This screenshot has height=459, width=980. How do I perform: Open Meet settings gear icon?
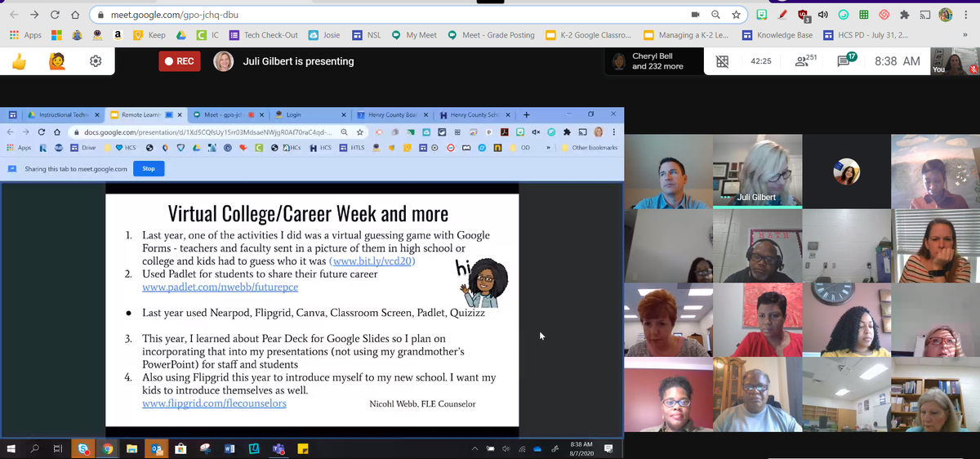pyautogui.click(x=96, y=61)
